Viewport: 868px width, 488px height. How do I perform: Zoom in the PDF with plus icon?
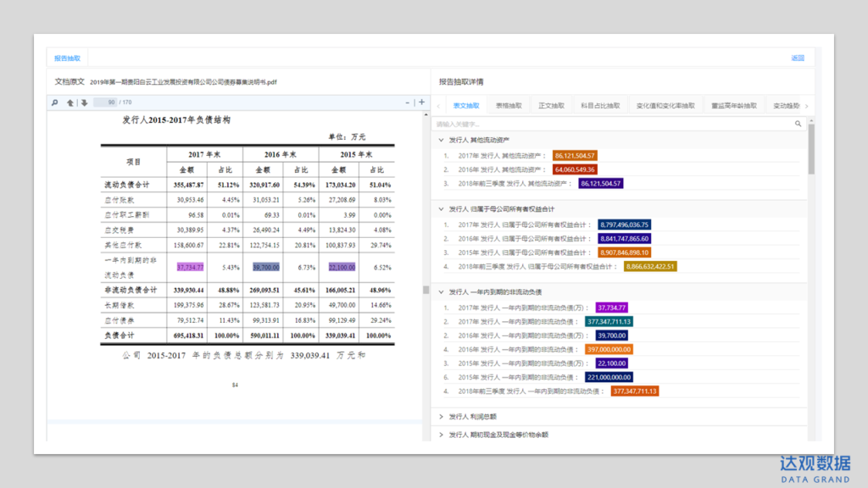(421, 103)
